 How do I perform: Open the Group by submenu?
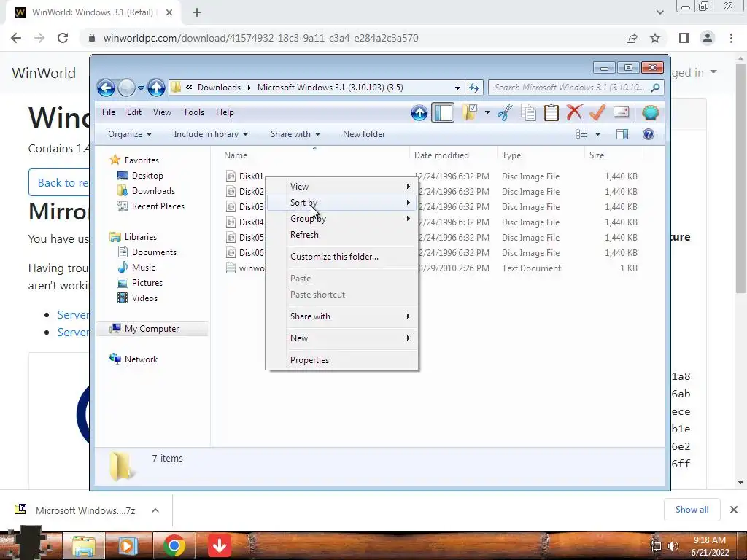(342, 219)
